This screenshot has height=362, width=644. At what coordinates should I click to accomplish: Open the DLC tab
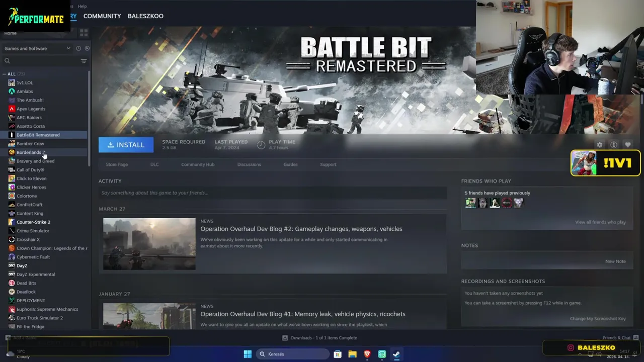154,164
